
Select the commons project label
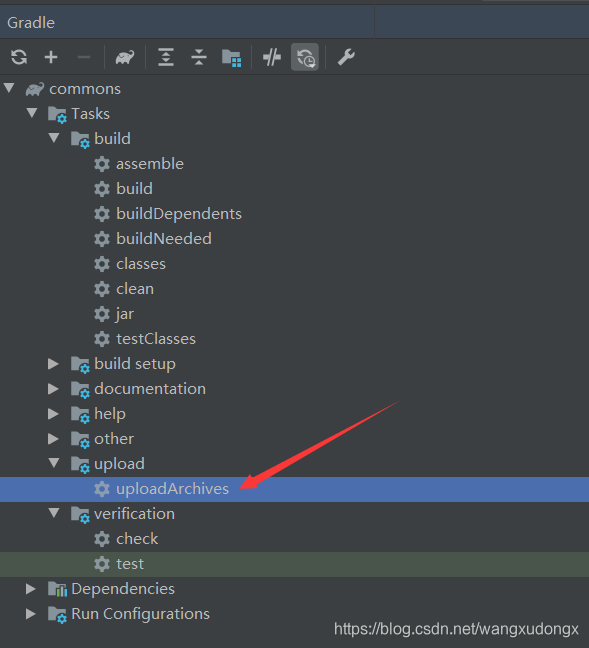tap(85, 89)
